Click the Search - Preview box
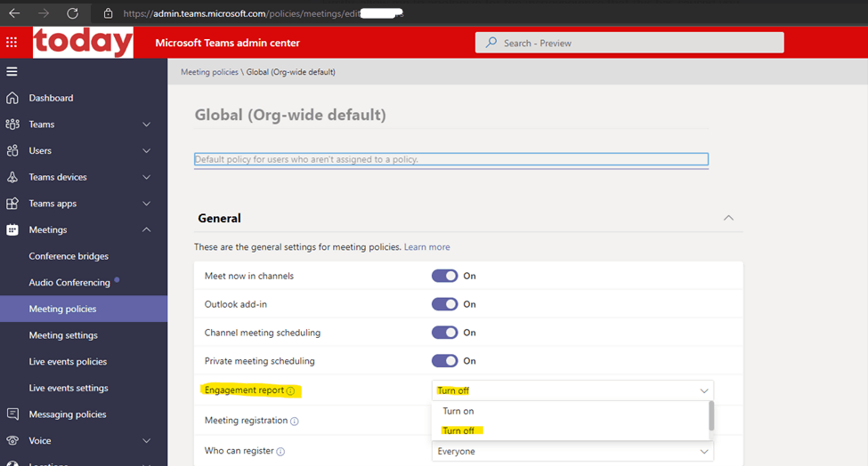The width and height of the screenshot is (868, 466). [x=629, y=43]
